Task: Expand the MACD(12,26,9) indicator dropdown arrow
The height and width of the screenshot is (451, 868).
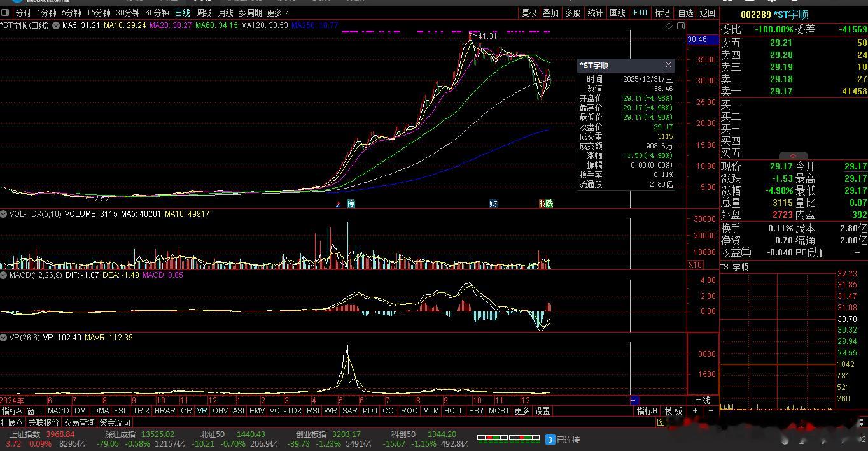Action: pyautogui.click(x=4, y=275)
